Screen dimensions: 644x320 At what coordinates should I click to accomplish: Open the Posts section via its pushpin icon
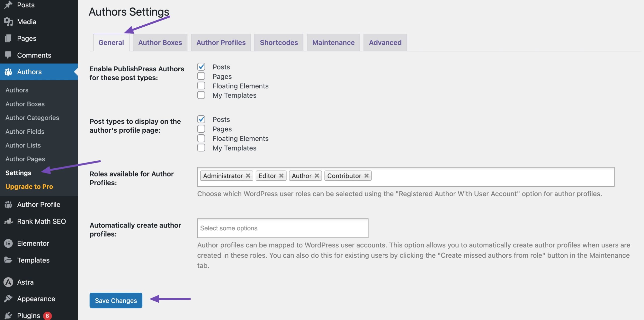(x=8, y=5)
